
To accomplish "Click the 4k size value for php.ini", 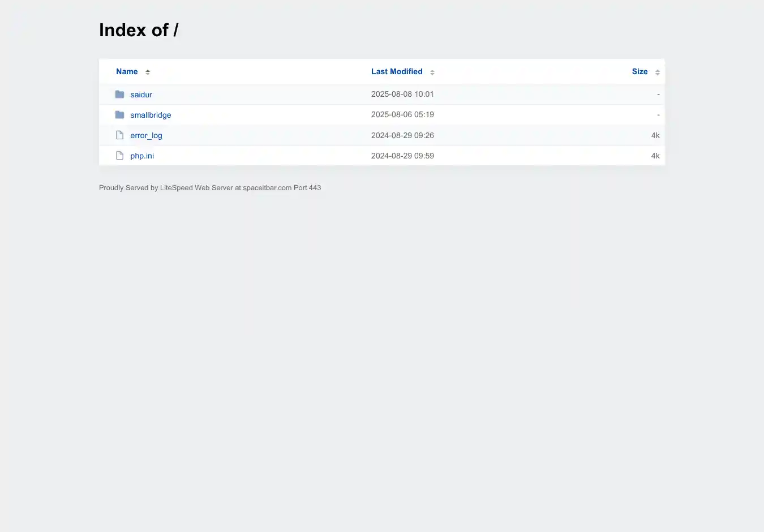I will 655,156.
